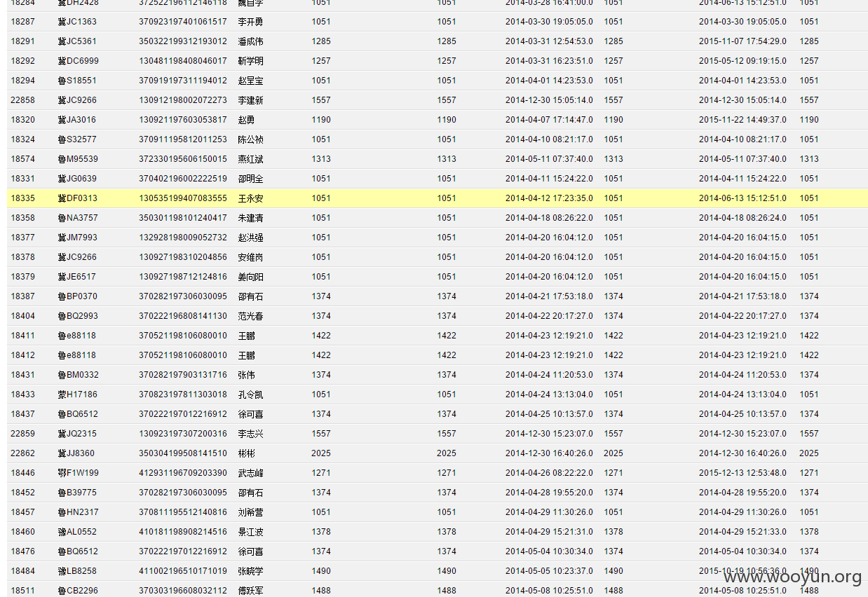Select row ID 18294
868x597 pixels.
(x=22, y=81)
